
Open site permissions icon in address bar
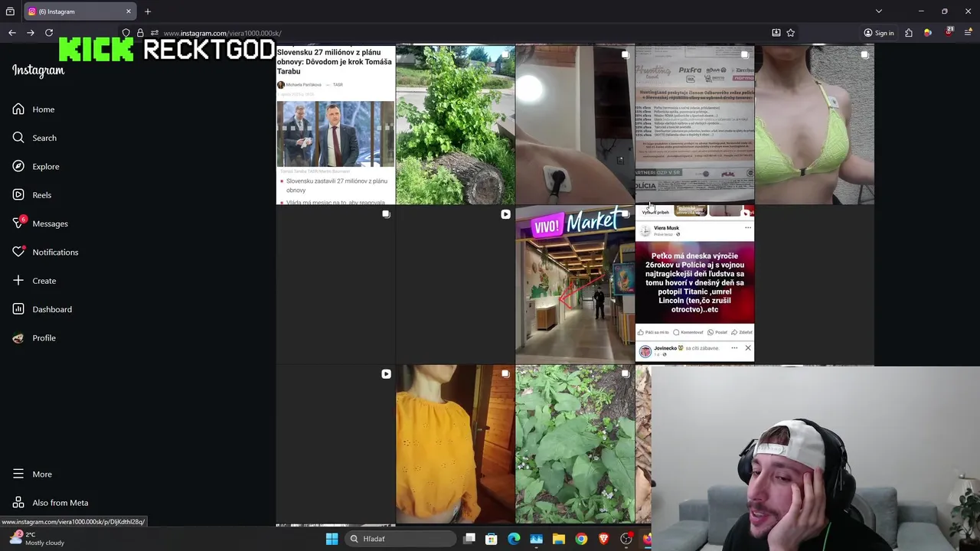click(x=154, y=33)
